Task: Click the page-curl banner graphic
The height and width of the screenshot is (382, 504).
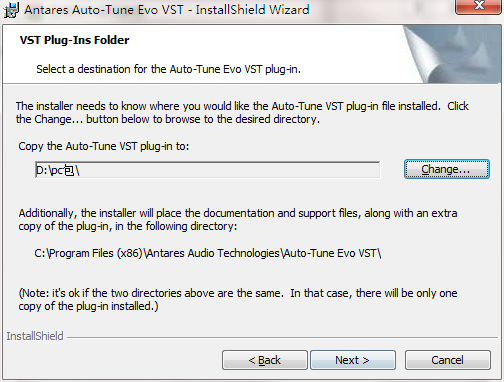Action: pos(452,54)
